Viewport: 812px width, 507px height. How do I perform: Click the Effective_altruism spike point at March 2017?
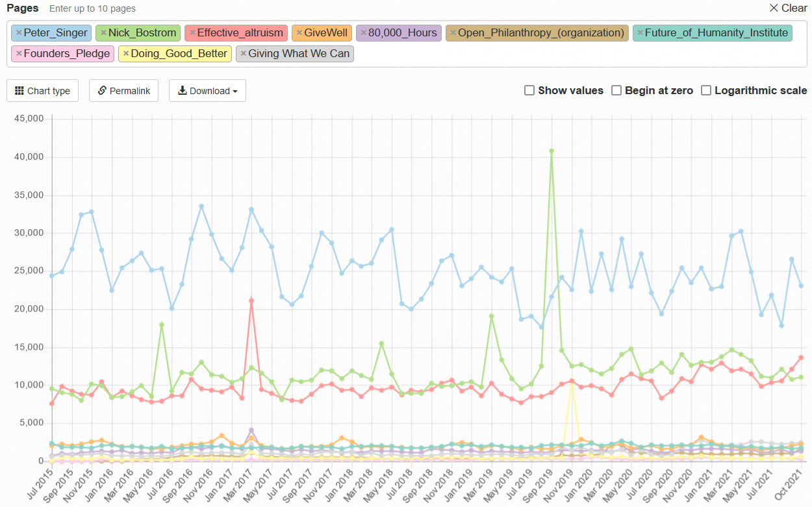click(x=251, y=301)
